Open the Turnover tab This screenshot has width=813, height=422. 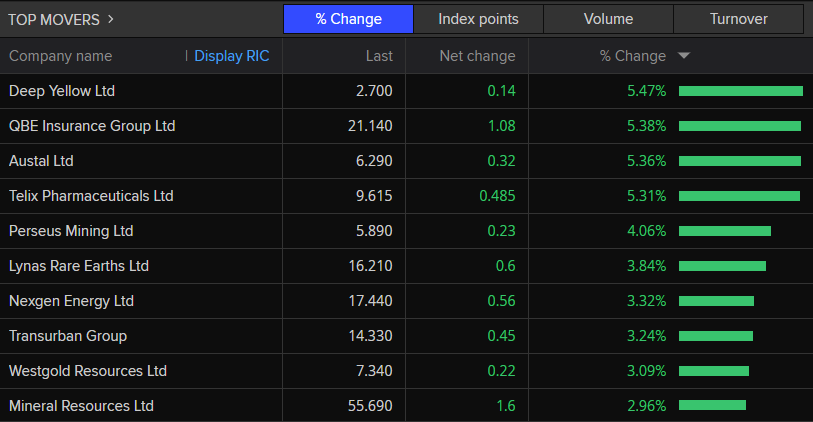pos(738,19)
